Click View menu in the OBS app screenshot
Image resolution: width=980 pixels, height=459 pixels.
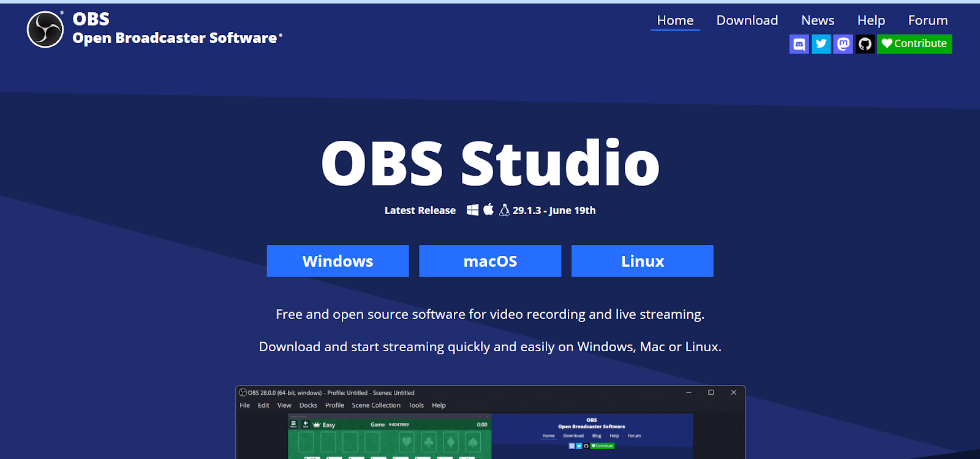284,405
